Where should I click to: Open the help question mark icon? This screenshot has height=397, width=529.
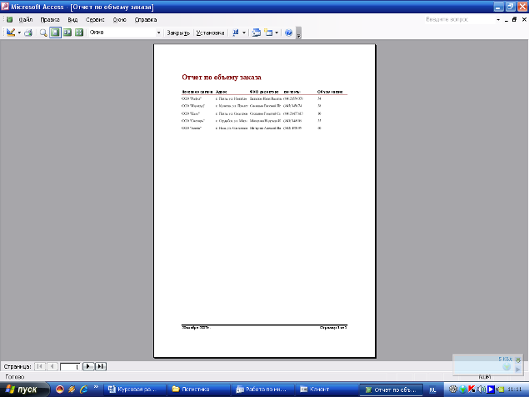(x=288, y=32)
